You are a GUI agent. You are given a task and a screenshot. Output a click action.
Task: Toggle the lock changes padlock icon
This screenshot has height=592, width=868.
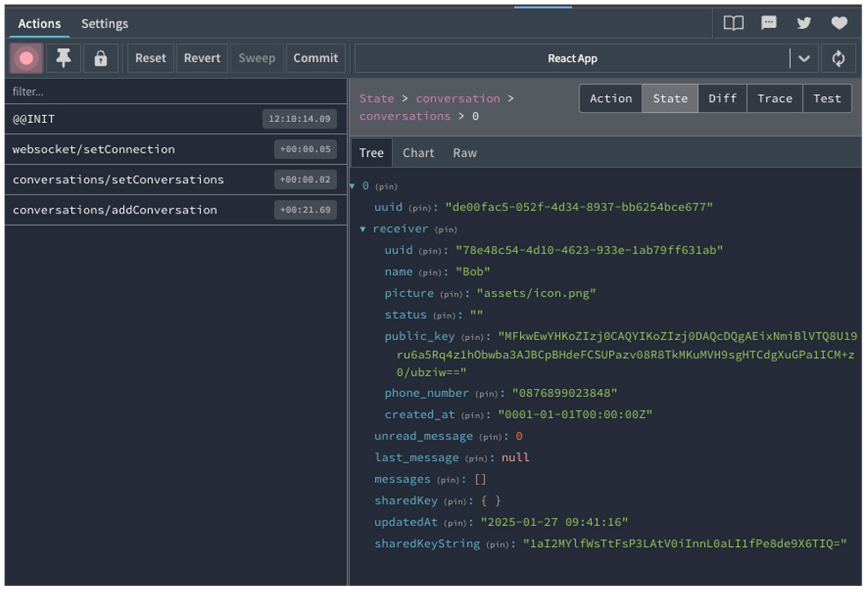[x=101, y=58]
